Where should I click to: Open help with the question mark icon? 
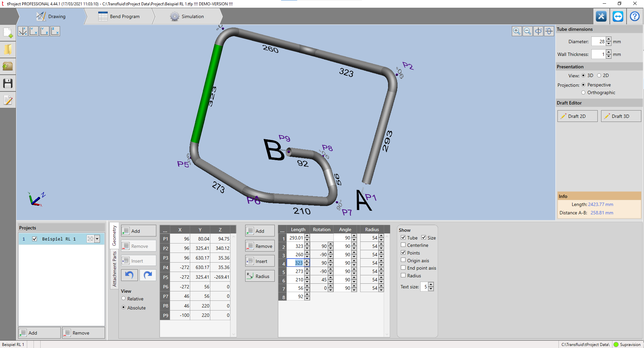635,16
